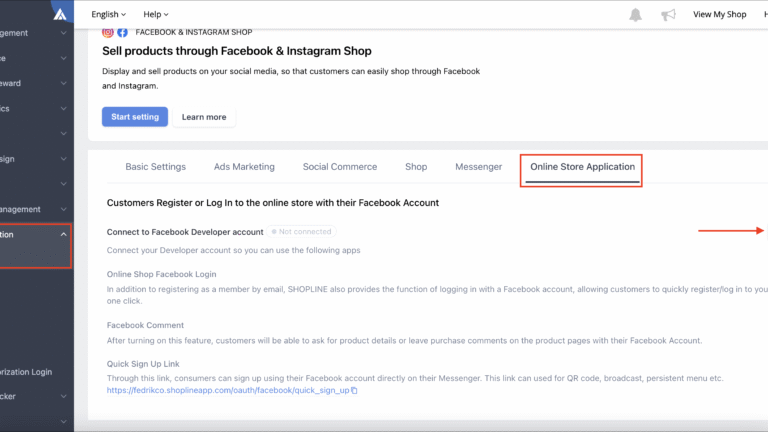
Task: Open the 'rization Login' sidebar item
Action: pos(26,372)
